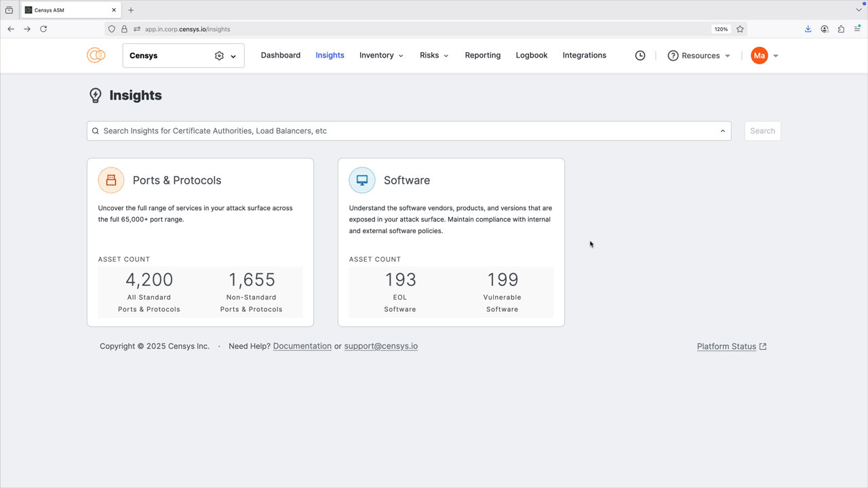
Task: Open the Documentation link
Action: coord(302,346)
